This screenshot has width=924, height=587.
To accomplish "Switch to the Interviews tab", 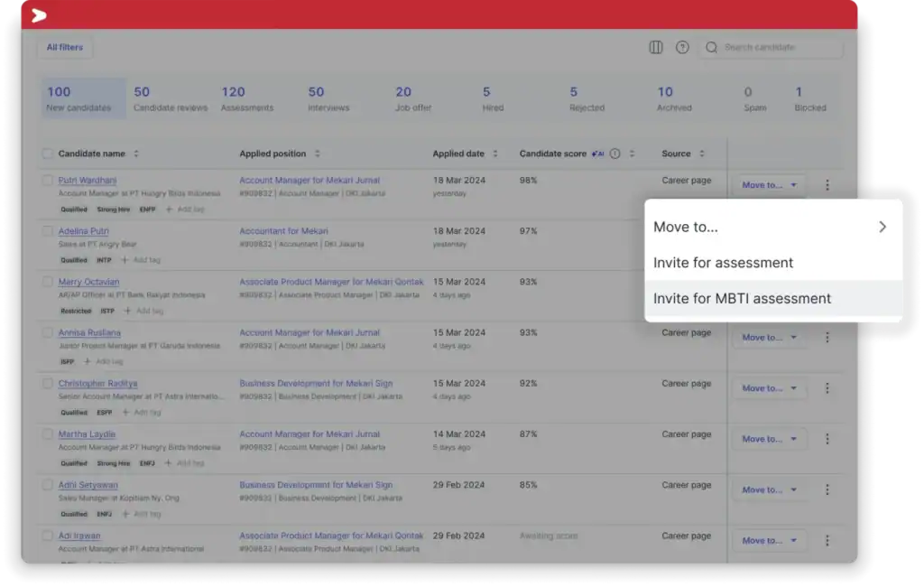I will pyautogui.click(x=328, y=98).
